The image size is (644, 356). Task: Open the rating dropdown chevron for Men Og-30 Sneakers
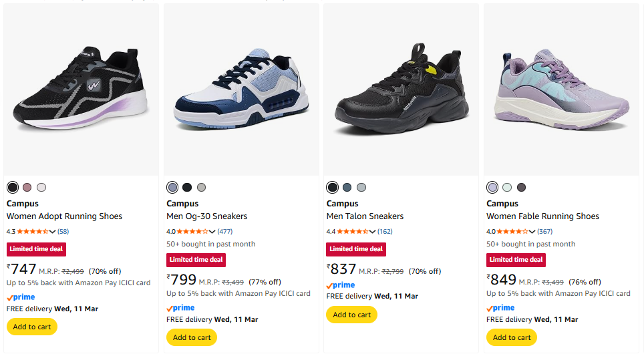click(212, 232)
